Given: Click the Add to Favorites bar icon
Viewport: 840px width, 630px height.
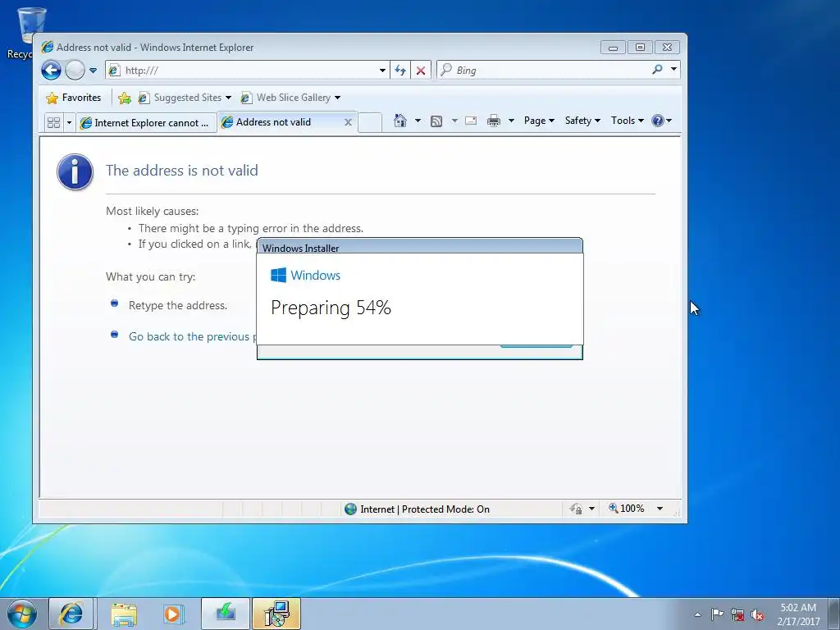Looking at the screenshot, I should pos(125,98).
